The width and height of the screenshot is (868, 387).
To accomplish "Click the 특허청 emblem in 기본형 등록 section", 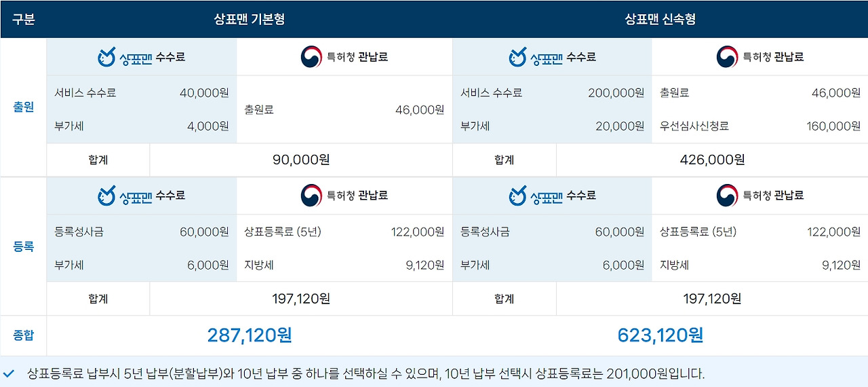I will pyautogui.click(x=311, y=196).
